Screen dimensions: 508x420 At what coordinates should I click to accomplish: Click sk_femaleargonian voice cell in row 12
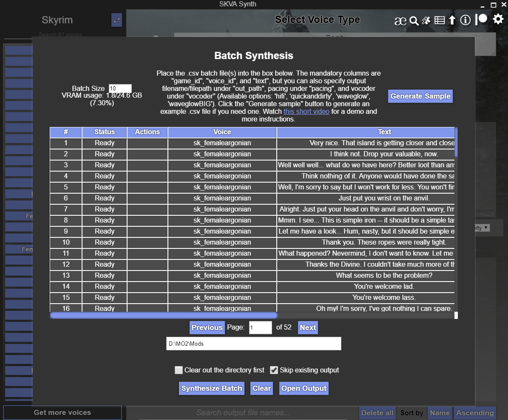(222, 265)
